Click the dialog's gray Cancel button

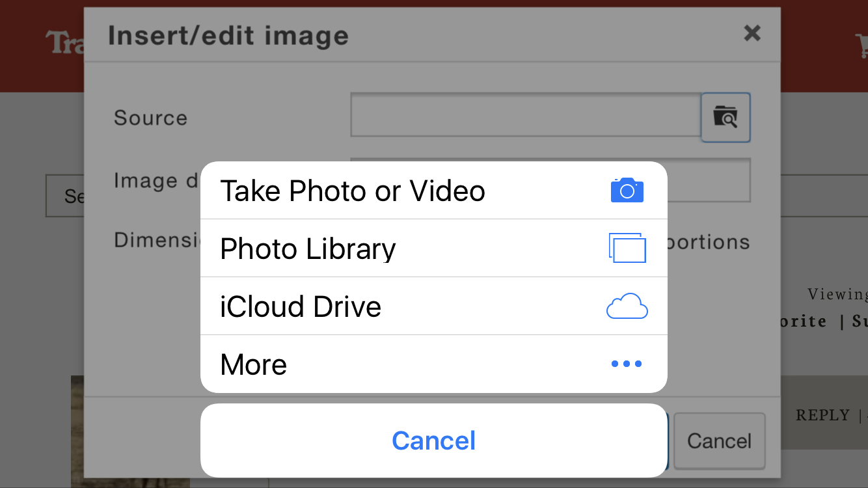719,441
